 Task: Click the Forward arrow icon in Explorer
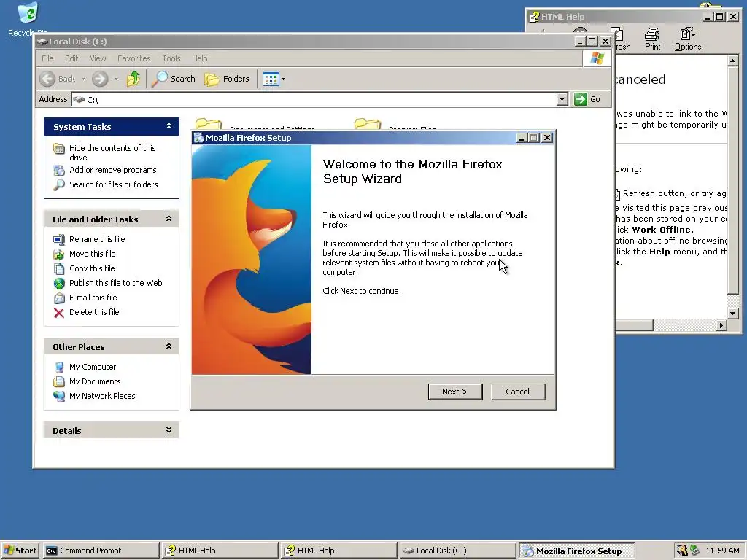100,79
